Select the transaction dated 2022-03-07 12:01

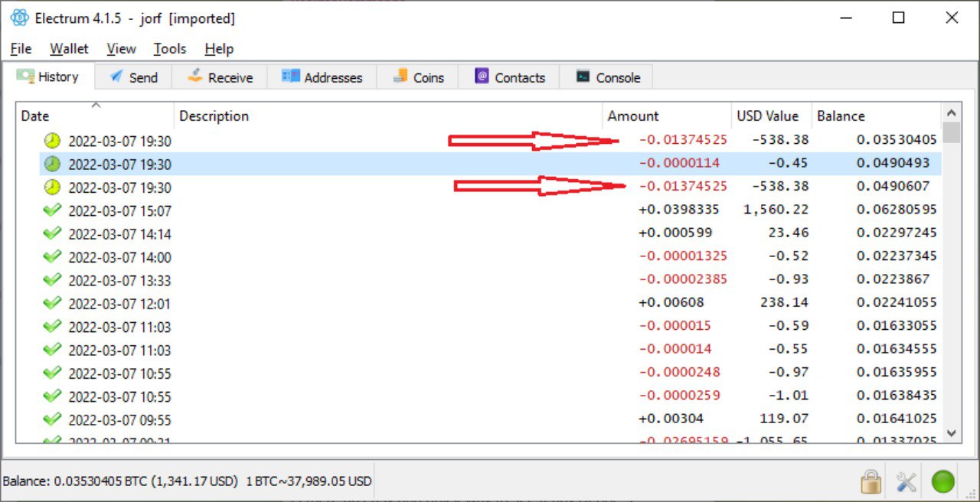point(490,303)
